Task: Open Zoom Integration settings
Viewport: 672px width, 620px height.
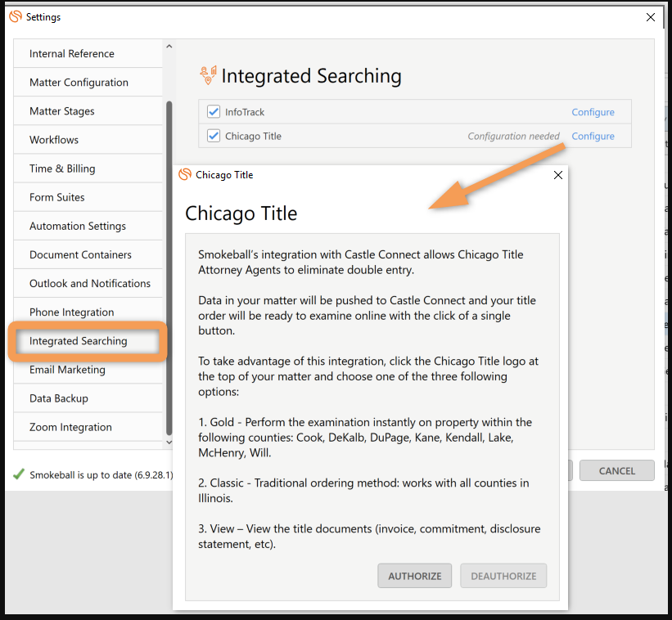Action: pyautogui.click(x=88, y=427)
